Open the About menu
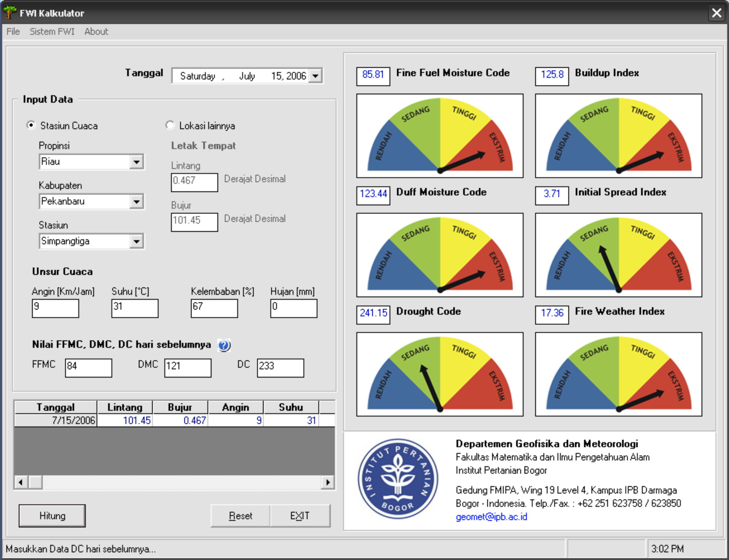729x560 pixels. click(x=96, y=31)
